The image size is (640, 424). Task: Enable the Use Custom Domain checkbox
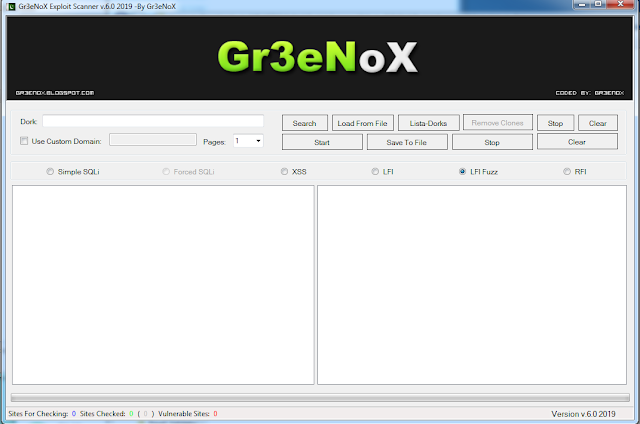coord(25,141)
